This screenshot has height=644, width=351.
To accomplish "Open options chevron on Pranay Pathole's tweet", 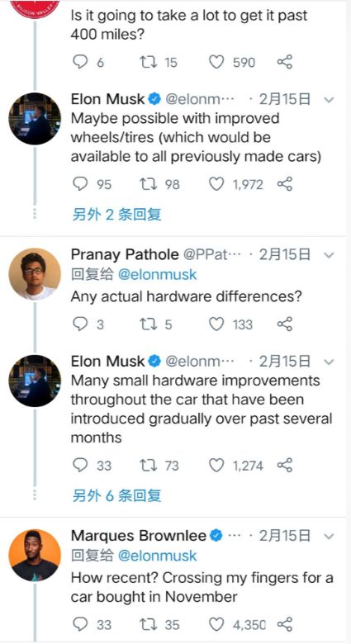I will click(329, 255).
